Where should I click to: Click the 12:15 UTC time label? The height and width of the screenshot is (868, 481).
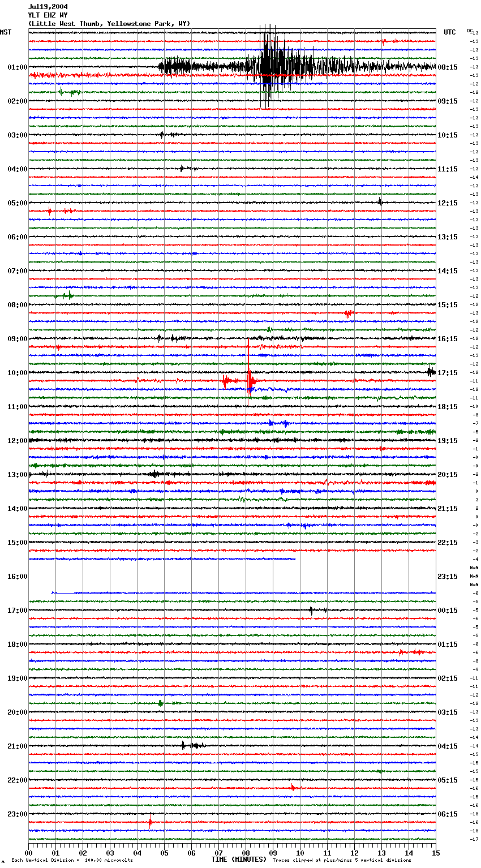(448, 203)
